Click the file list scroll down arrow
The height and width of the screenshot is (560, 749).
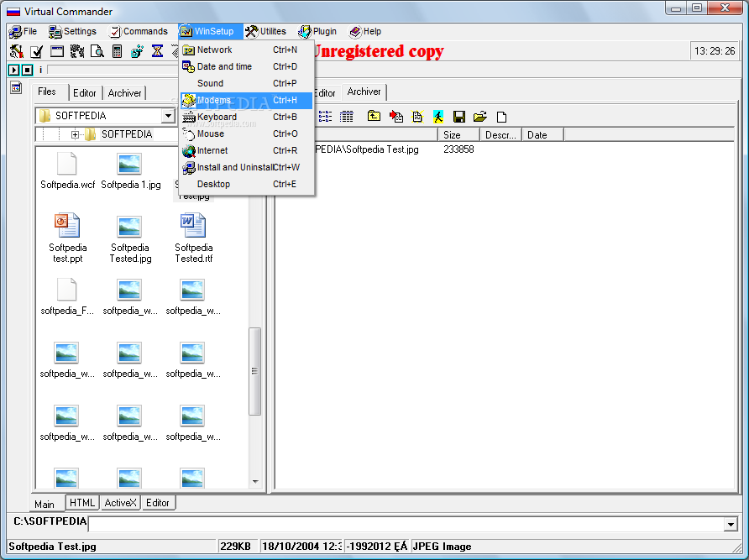[255, 482]
